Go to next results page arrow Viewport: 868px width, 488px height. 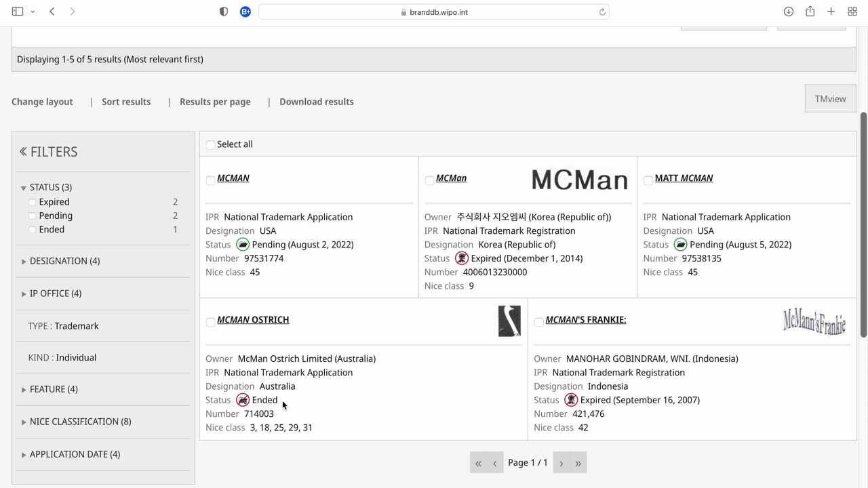561,463
